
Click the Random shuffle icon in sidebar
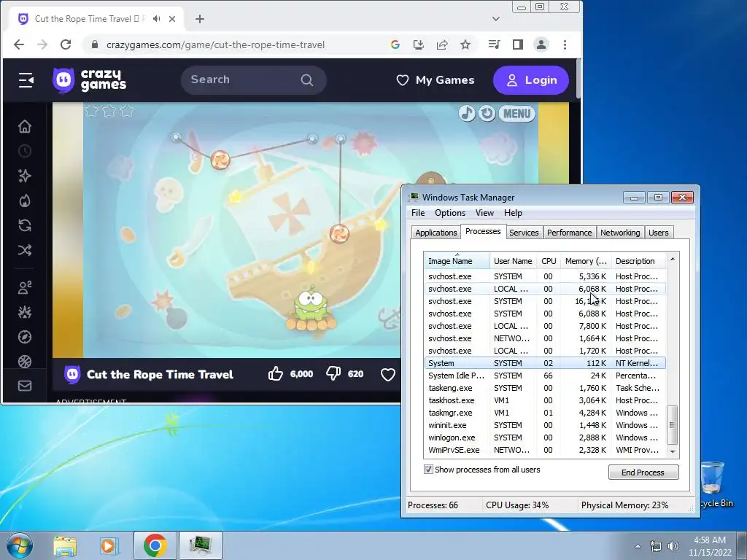coord(25,250)
